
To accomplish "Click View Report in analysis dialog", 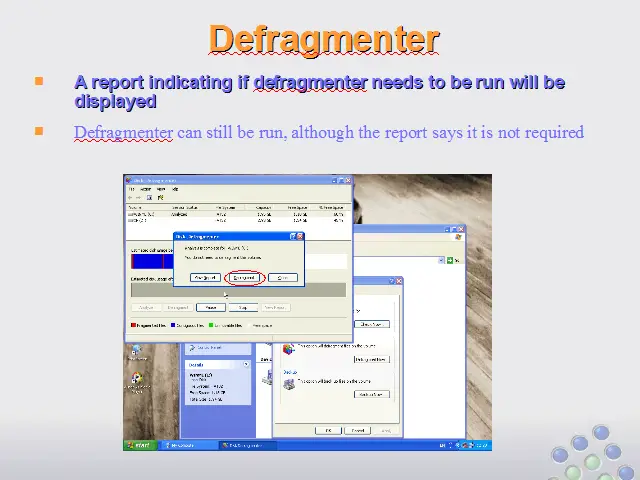I will click(x=205, y=277).
